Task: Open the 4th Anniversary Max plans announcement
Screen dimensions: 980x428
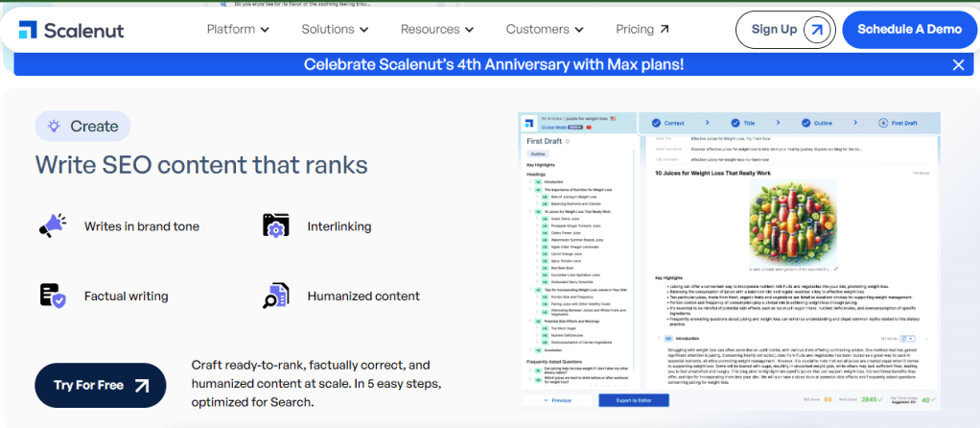Action: pyautogui.click(x=494, y=65)
